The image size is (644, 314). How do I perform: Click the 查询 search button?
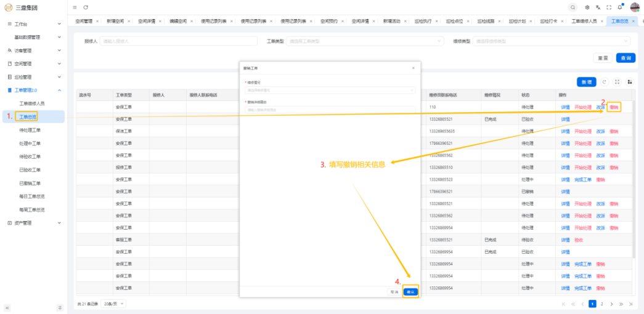626,58
